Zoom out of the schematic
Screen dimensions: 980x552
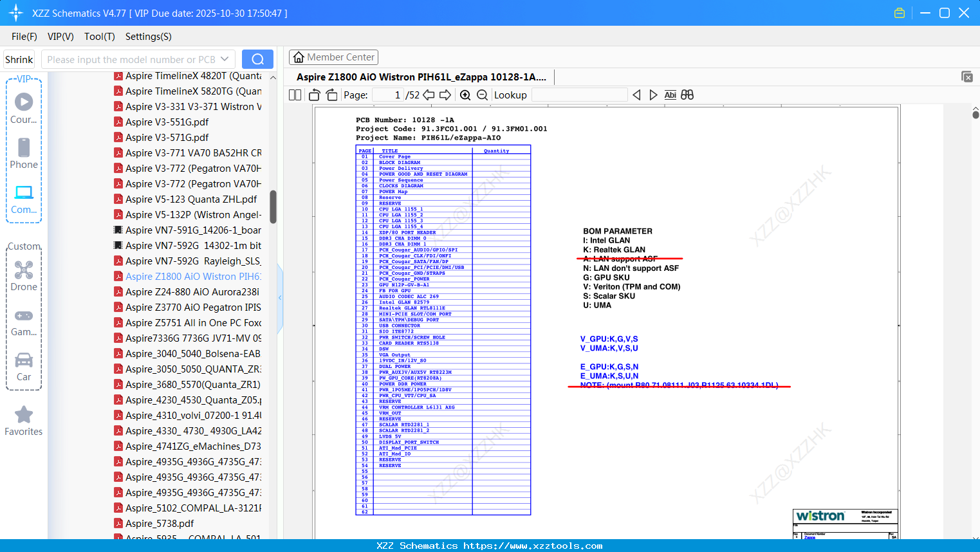(482, 95)
